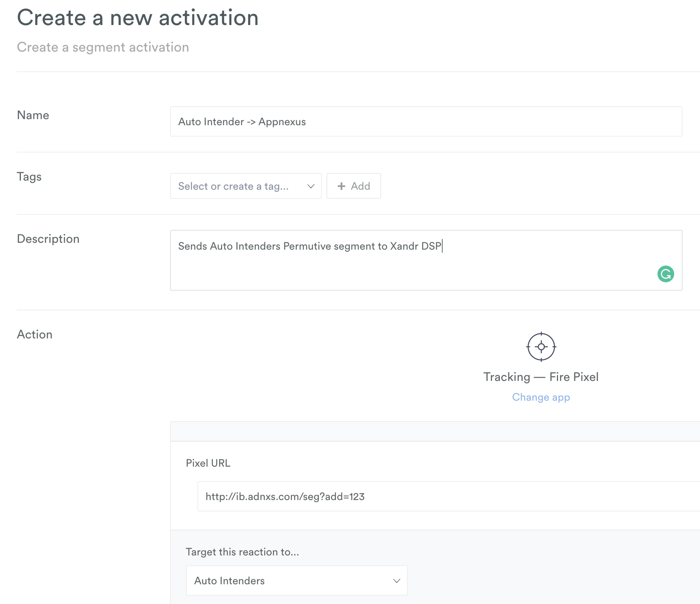Expand the Auto Intenders dropdown chevron
This screenshot has height=604, width=700.
397,580
